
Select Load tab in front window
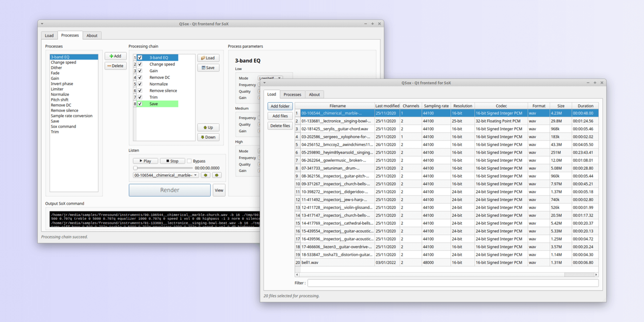point(271,94)
